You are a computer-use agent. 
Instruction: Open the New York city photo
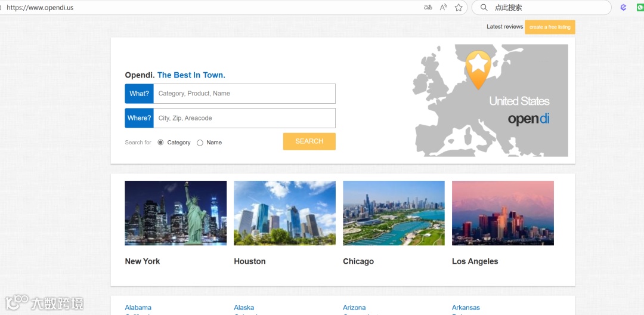[x=176, y=213]
